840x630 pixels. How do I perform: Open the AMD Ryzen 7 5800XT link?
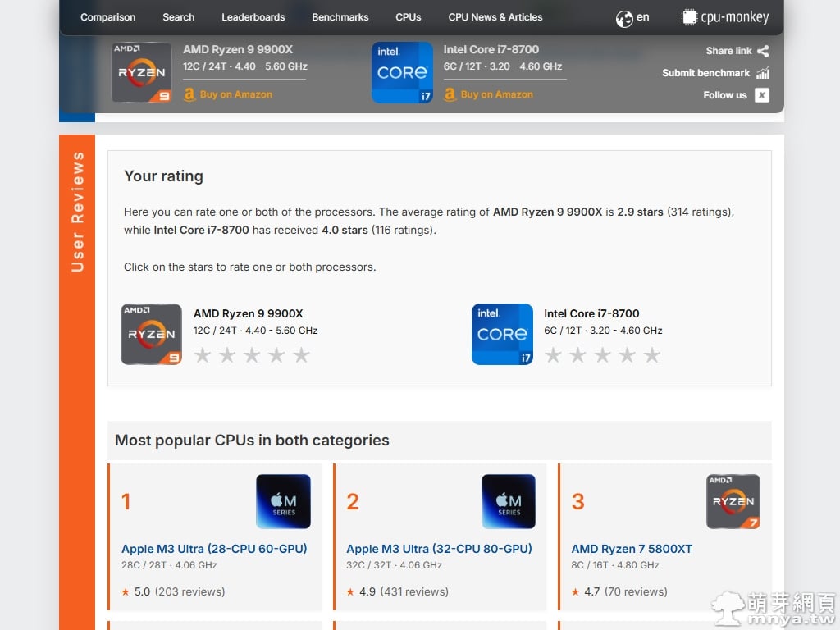coord(632,549)
